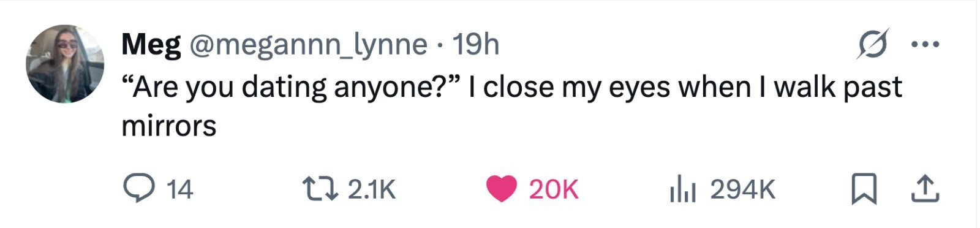
Task: Click the words "walk past" in the tweet
Action: (838, 87)
